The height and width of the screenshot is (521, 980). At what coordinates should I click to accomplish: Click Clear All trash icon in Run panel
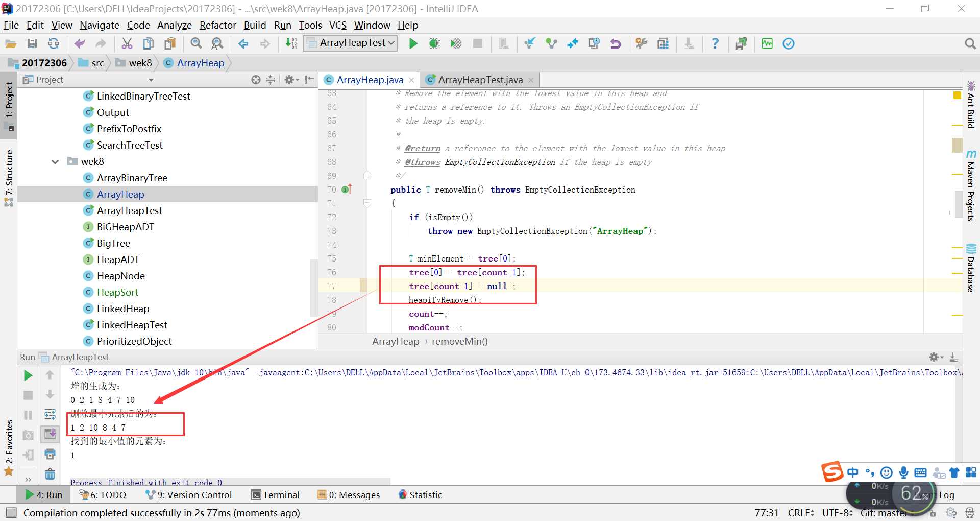click(x=50, y=474)
